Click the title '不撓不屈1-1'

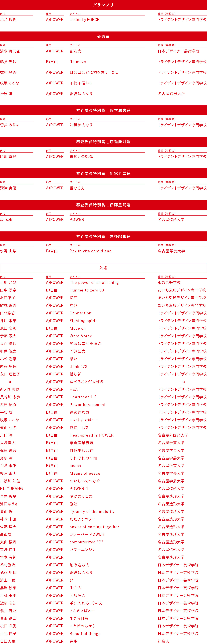(81, 83)
